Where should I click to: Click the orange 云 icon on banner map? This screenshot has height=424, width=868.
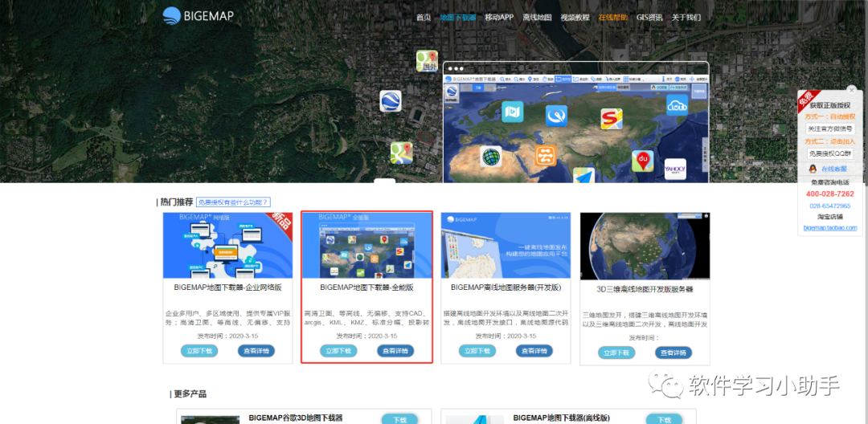pos(546,156)
